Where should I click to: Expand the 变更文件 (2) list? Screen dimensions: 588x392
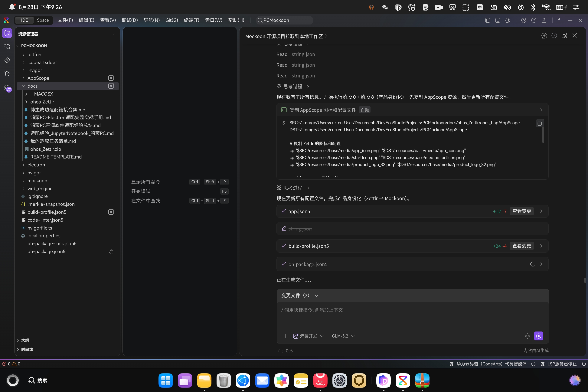point(300,296)
